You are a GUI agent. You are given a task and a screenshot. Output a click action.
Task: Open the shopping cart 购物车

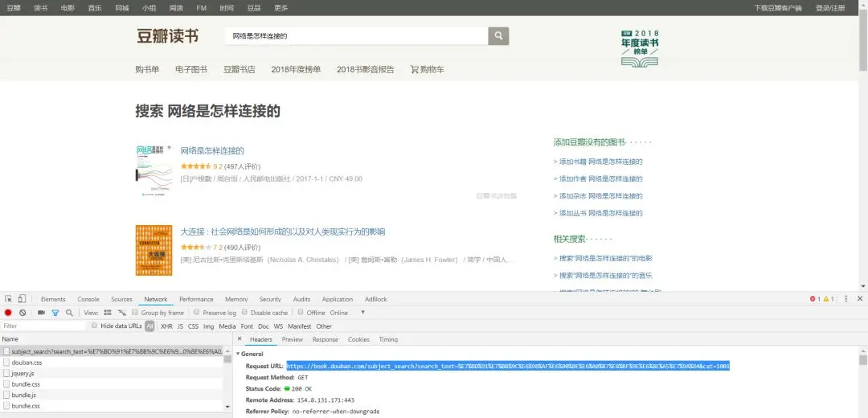[x=428, y=70]
